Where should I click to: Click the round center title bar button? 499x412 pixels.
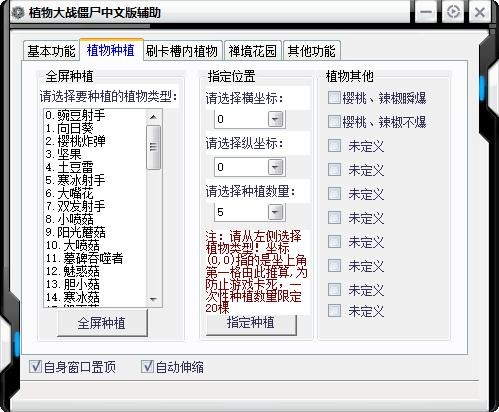(x=453, y=12)
